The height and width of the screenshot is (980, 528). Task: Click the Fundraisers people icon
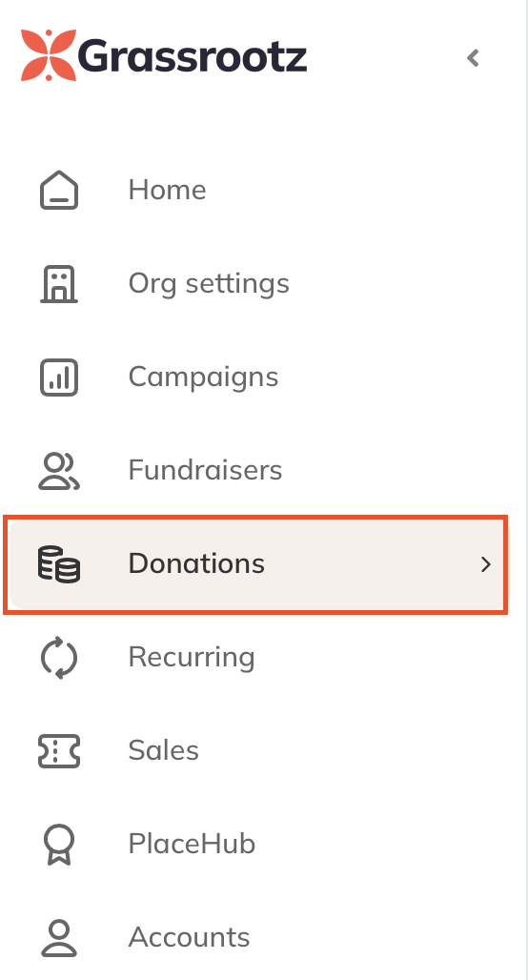[59, 471]
